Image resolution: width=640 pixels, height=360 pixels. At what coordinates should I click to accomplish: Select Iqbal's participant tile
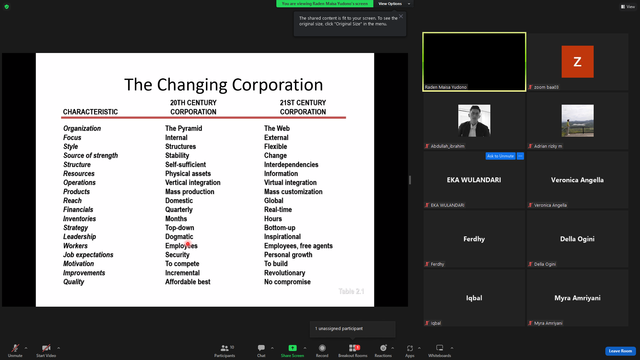click(x=474, y=298)
